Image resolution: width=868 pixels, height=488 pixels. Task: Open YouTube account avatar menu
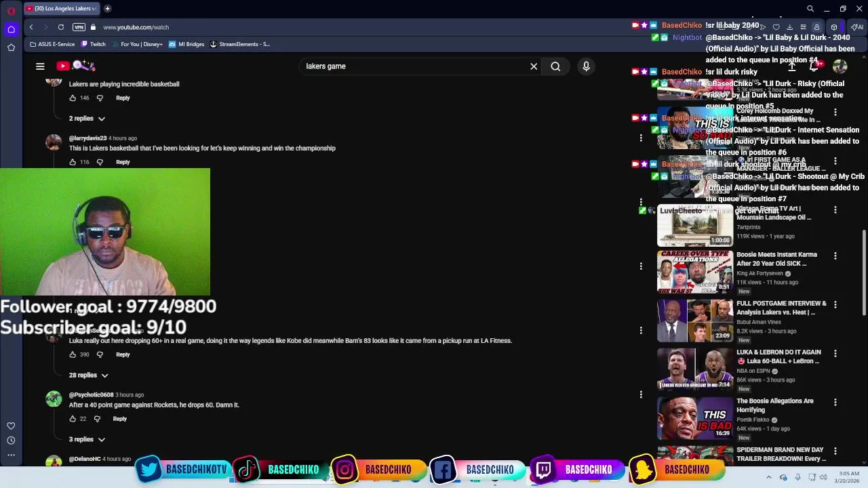point(840,66)
